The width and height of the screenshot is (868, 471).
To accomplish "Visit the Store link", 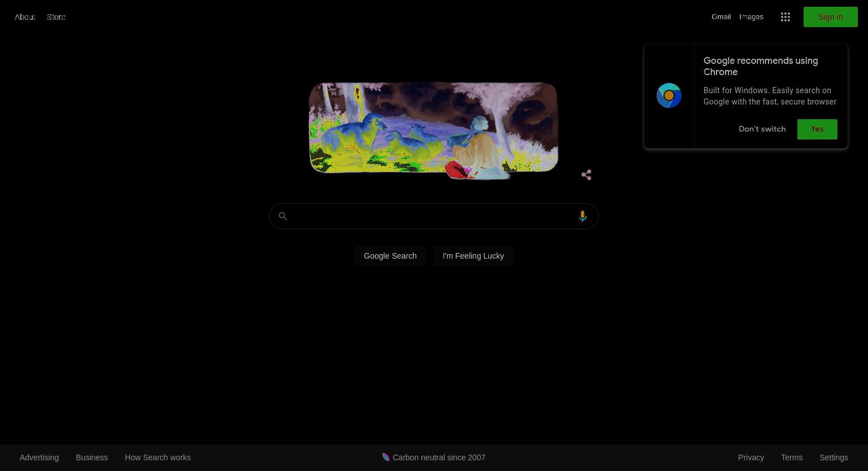I will pyautogui.click(x=56, y=17).
